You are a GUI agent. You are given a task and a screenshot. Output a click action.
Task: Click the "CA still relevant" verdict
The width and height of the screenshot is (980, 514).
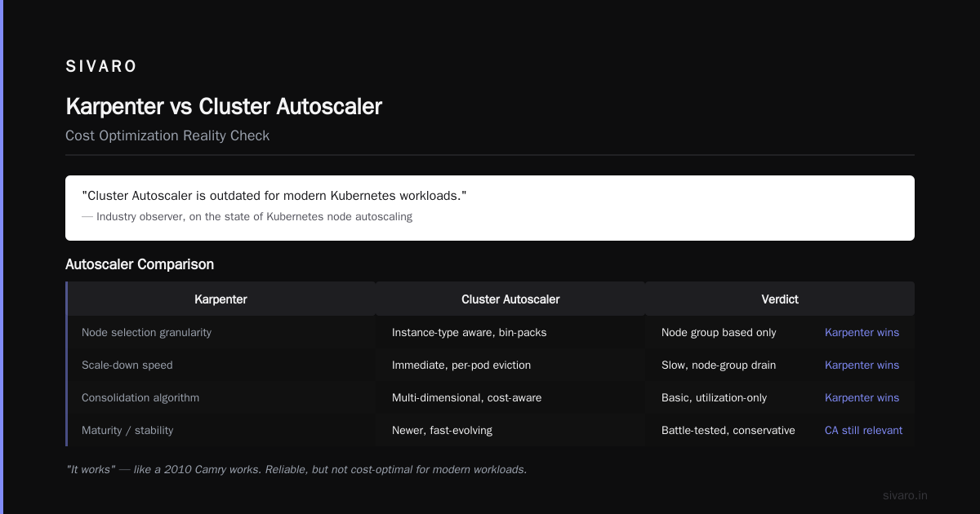tap(863, 430)
